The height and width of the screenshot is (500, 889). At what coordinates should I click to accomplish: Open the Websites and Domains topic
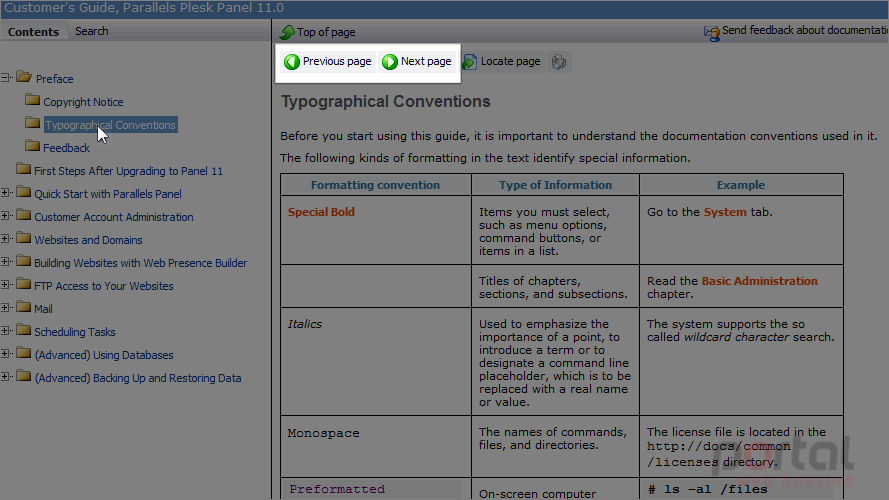(88, 240)
